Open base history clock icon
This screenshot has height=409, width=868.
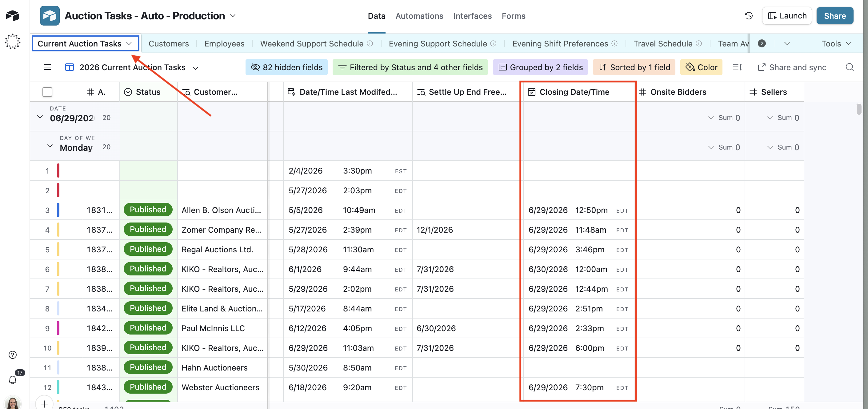(748, 16)
